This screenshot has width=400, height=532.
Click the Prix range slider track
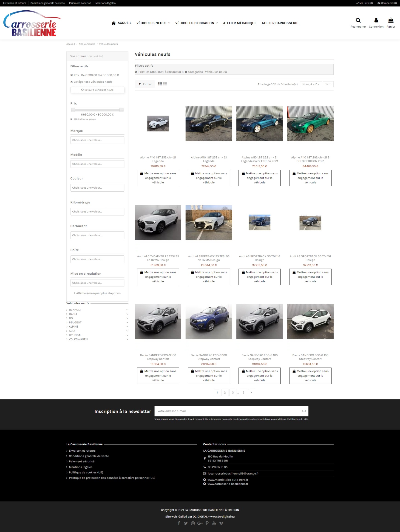pyautogui.click(x=97, y=110)
